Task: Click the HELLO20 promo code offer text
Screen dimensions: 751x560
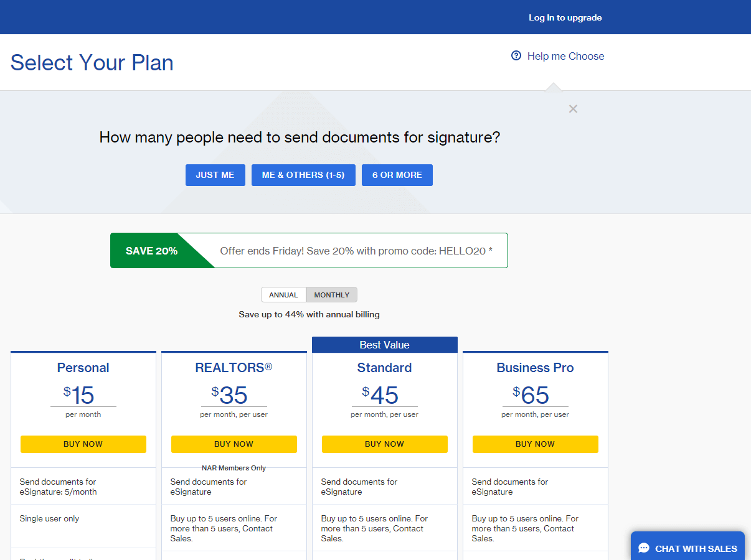Action: [x=356, y=251]
